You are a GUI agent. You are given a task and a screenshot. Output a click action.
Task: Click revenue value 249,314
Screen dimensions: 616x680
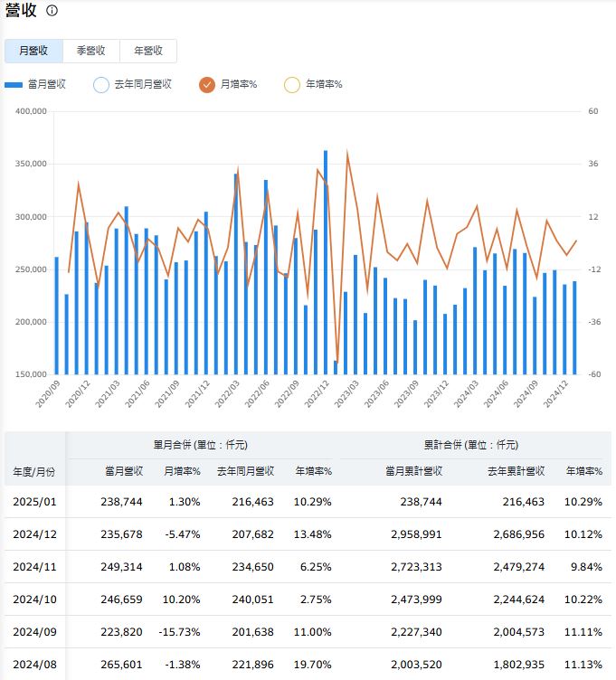click(121, 567)
